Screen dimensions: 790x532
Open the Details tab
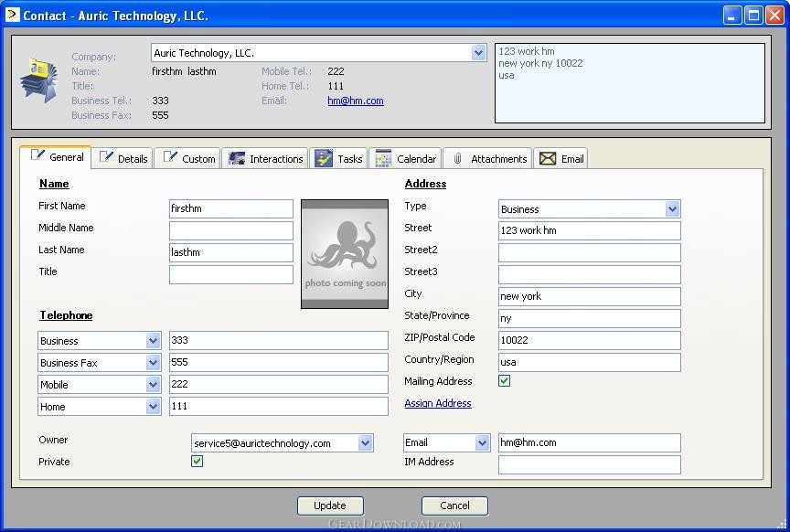pyautogui.click(x=123, y=158)
